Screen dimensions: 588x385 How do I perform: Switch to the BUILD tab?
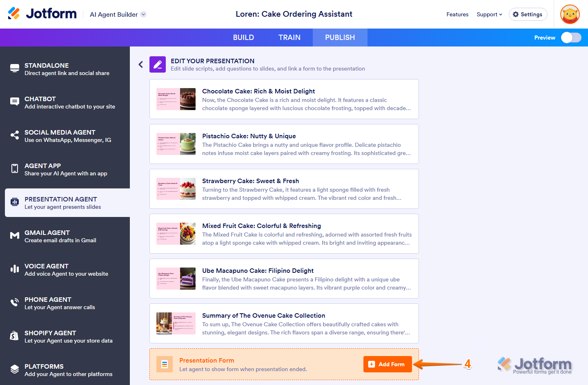point(243,38)
